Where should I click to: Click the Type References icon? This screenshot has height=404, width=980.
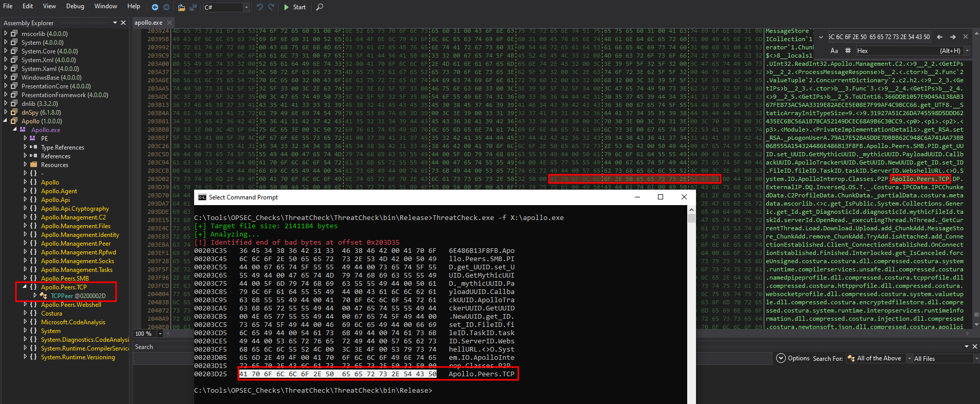[33, 147]
